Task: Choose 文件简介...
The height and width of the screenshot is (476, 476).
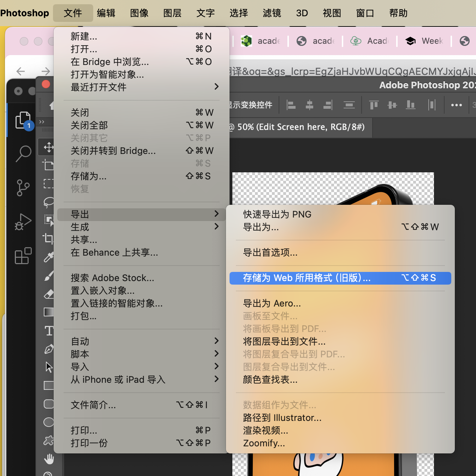Action: point(141,405)
